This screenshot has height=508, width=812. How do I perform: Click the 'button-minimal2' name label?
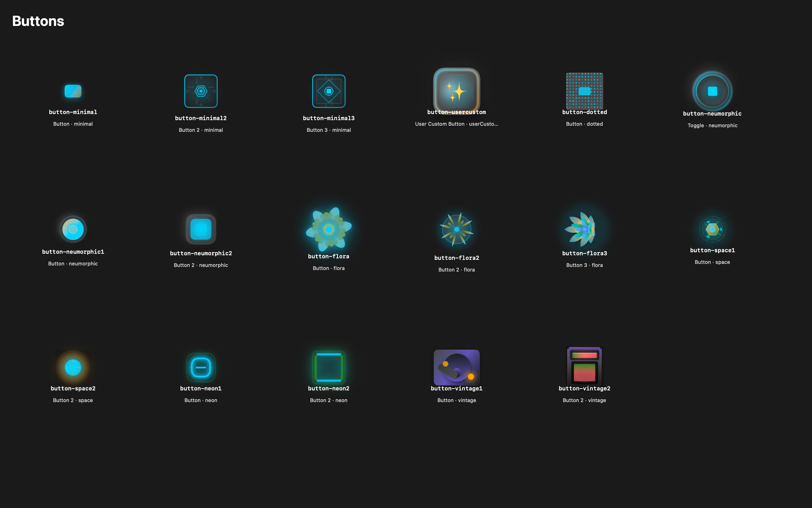201,118
